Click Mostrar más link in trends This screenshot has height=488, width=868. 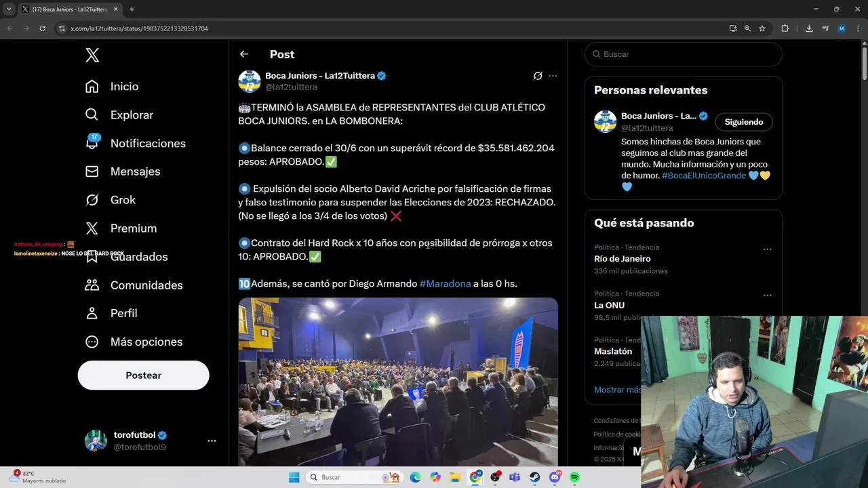617,390
